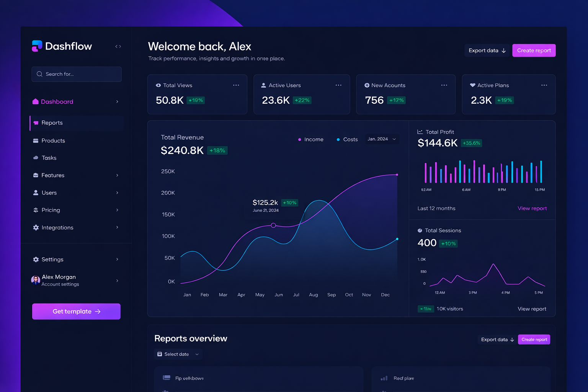This screenshot has width=588, height=392.
Task: Open the Tasks section via its icon
Action: (36, 158)
